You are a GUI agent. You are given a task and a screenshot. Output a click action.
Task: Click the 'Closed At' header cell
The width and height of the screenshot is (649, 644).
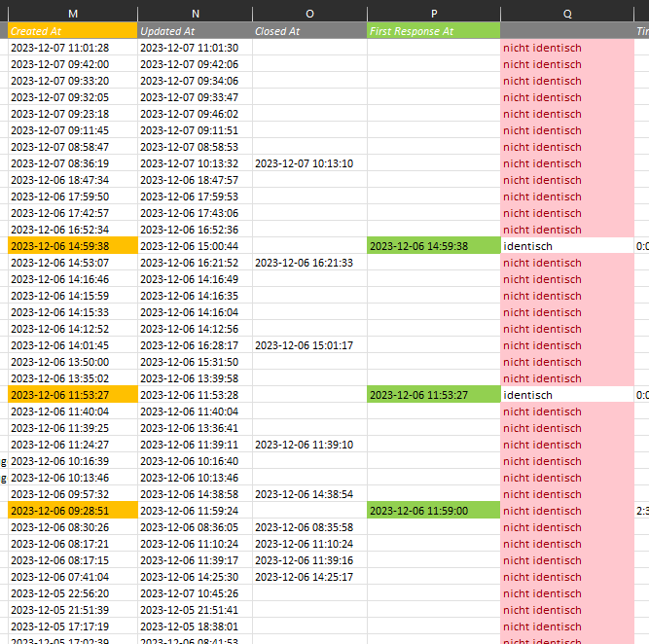[x=309, y=31]
